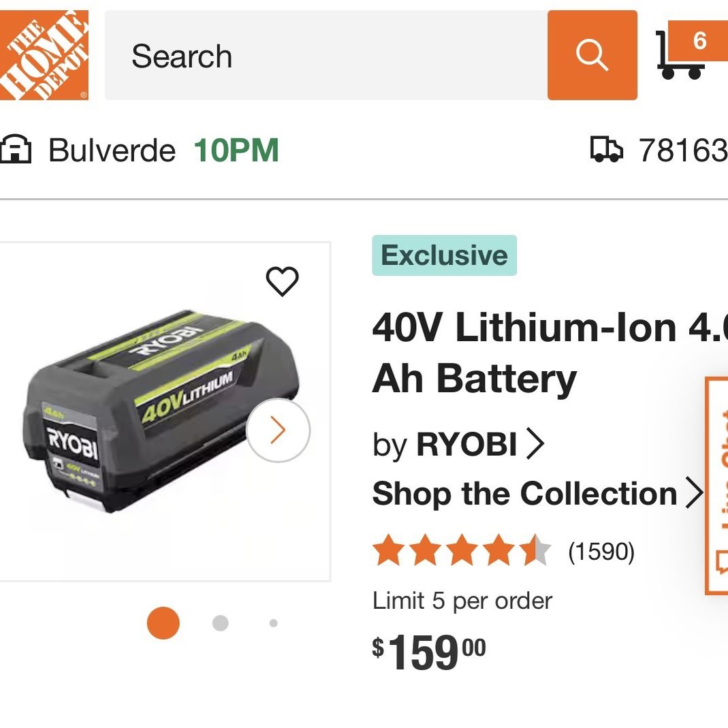Select the second carousel dot
The width and height of the screenshot is (728, 728).
click(x=220, y=623)
